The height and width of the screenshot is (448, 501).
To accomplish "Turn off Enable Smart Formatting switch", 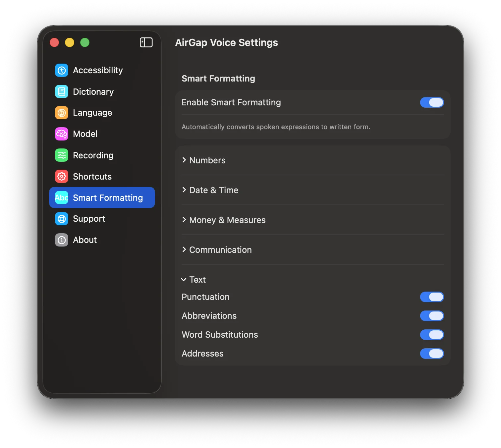I will point(432,102).
